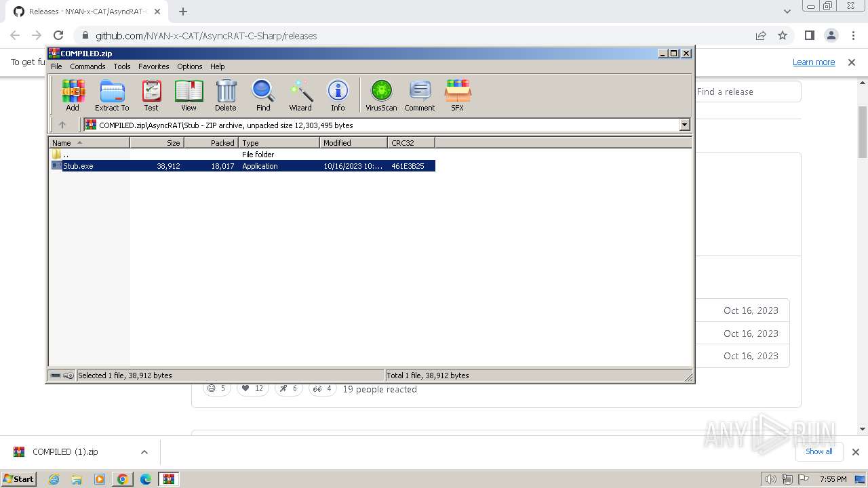Sort by Packed column header

[211, 142]
